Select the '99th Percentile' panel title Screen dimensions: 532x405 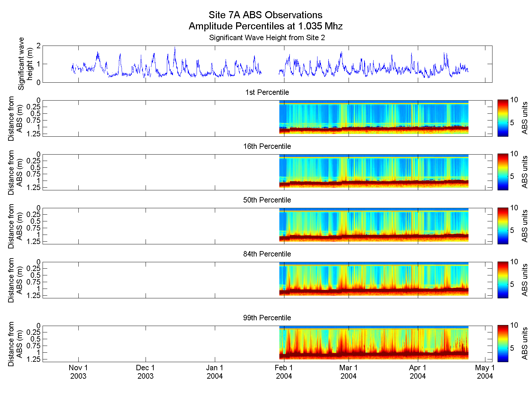(x=267, y=318)
